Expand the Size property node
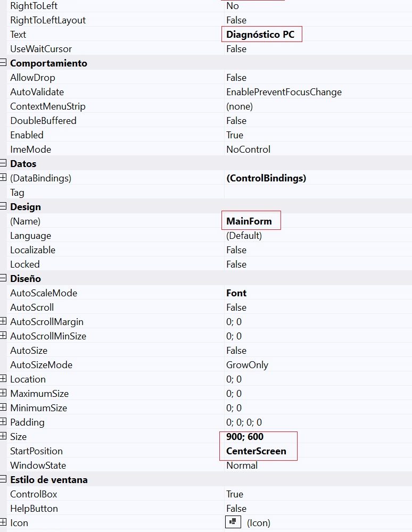This screenshot has width=412, height=532. click(x=3, y=437)
